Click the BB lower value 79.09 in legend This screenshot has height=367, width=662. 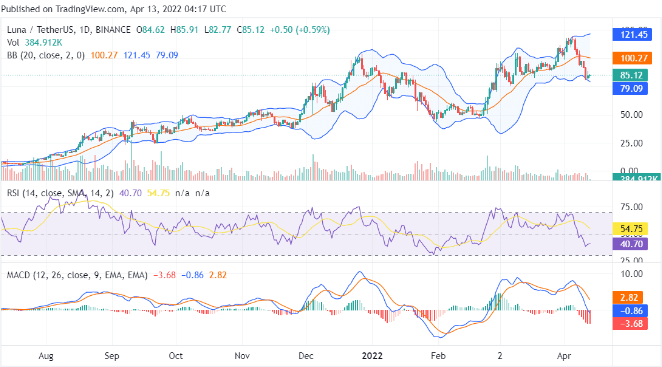coord(167,55)
